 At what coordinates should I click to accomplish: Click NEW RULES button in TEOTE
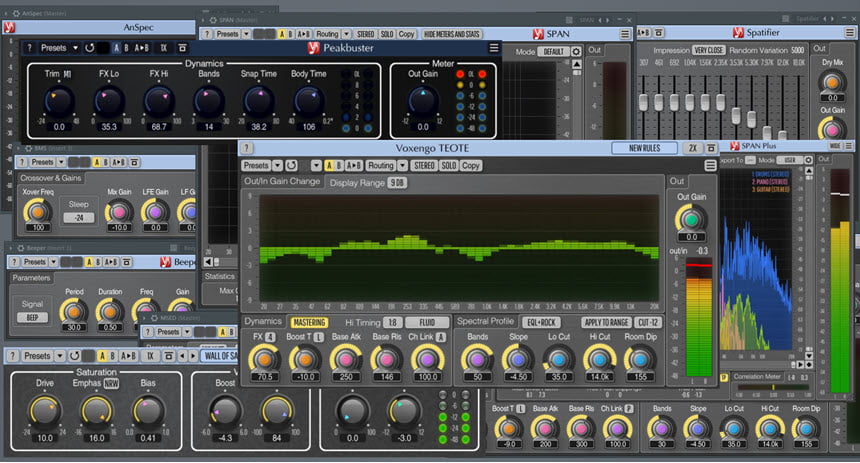pos(644,148)
